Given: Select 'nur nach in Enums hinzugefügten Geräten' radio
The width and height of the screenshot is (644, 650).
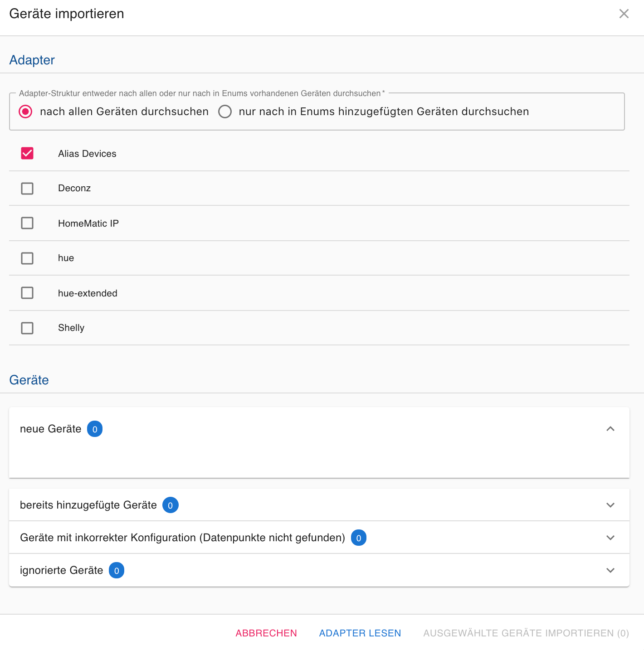Looking at the screenshot, I should click(x=225, y=112).
